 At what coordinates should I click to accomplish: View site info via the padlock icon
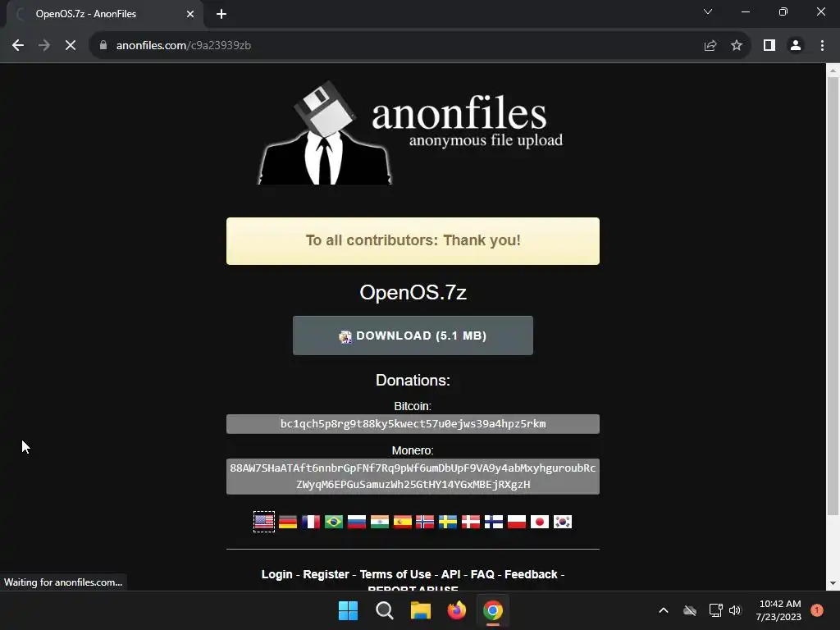[x=103, y=46]
